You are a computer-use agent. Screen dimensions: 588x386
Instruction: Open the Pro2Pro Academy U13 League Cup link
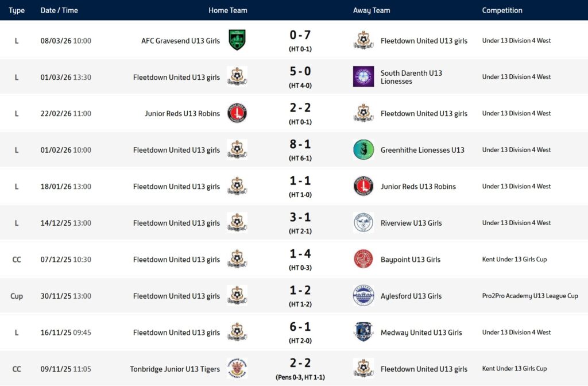pyautogui.click(x=529, y=296)
